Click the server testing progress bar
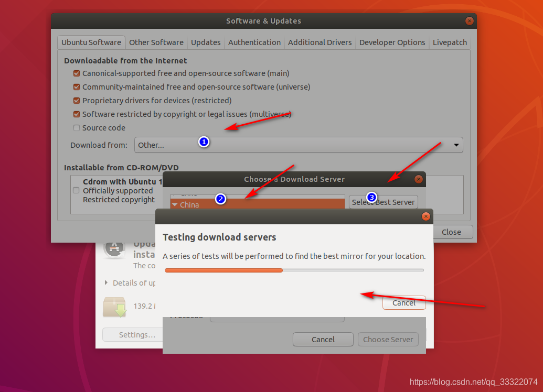Image resolution: width=543 pixels, height=392 pixels. click(294, 270)
